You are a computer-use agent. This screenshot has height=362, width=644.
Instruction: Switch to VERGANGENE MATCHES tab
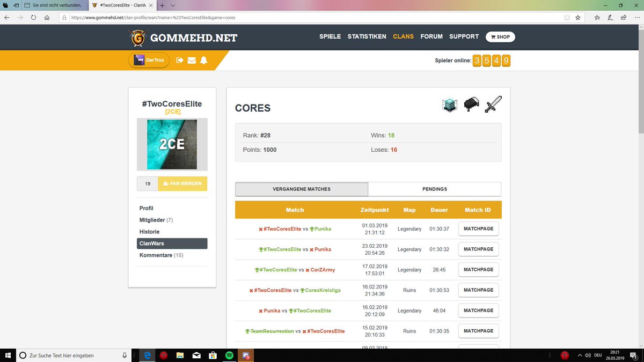click(x=302, y=189)
